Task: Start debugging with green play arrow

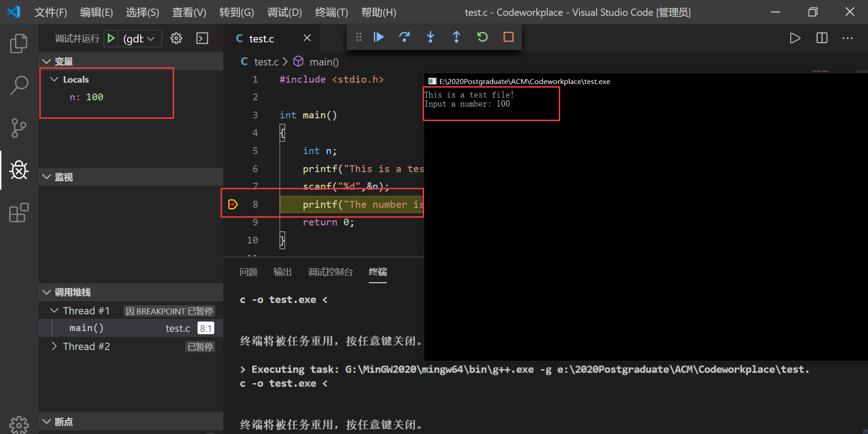Action: (111, 38)
